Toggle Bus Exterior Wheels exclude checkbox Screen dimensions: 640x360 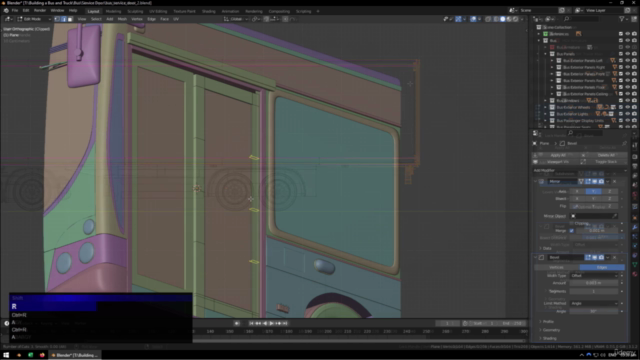click(621, 107)
